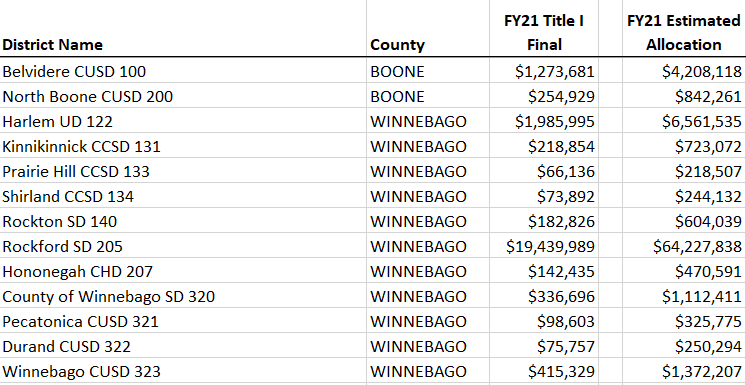Click the $64,227,838 allocation cell
The height and width of the screenshot is (385, 746).
[x=684, y=246]
